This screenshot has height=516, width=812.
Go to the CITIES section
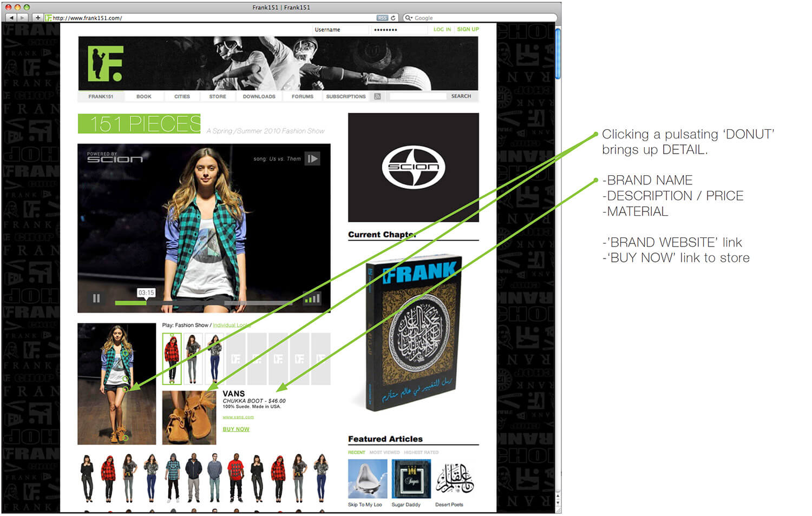pyautogui.click(x=182, y=96)
